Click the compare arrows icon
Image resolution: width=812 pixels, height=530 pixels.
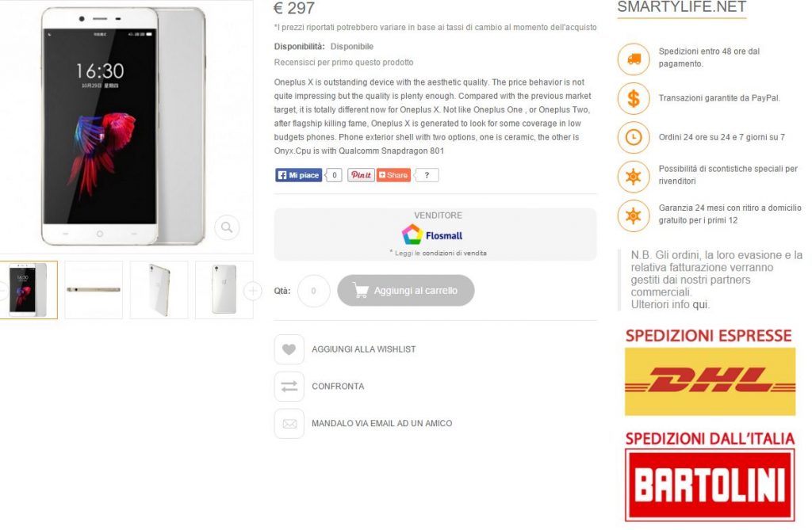(289, 386)
